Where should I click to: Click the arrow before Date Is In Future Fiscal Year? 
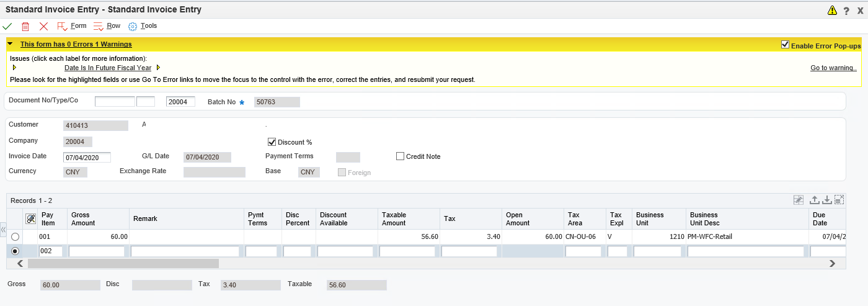coord(14,68)
